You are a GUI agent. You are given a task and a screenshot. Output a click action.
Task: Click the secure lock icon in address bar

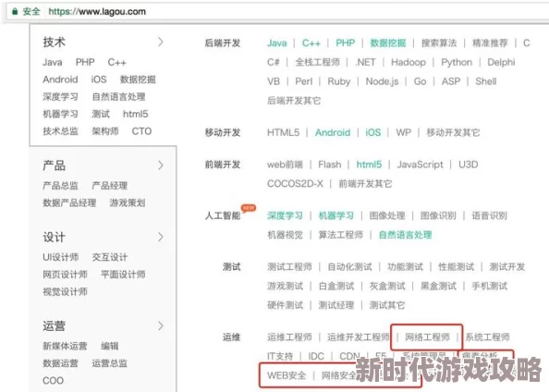point(15,12)
